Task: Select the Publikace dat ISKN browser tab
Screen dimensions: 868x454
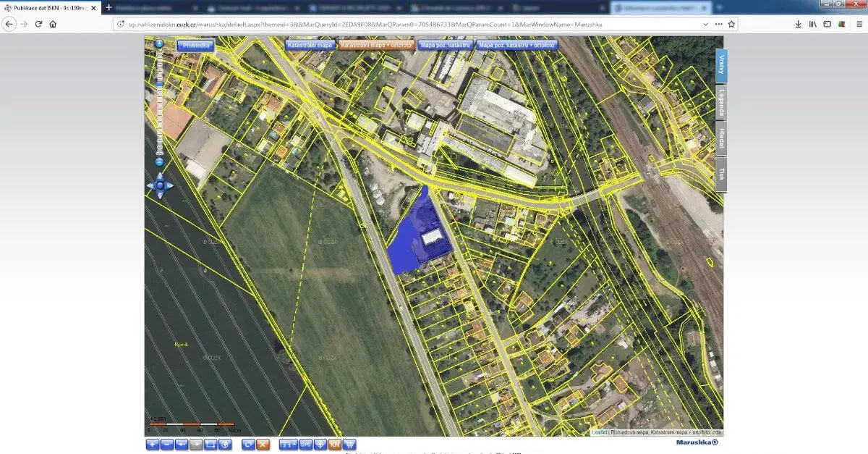Action: point(49,7)
